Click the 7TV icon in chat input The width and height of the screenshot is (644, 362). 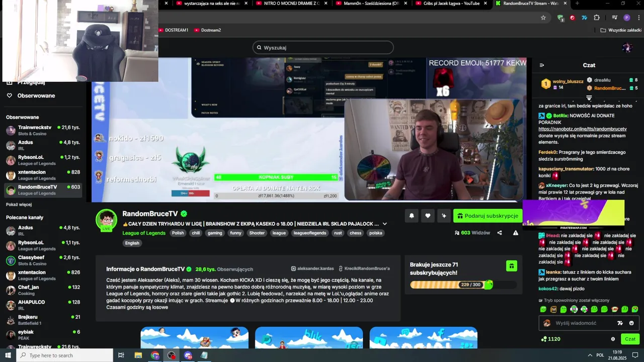point(620,323)
